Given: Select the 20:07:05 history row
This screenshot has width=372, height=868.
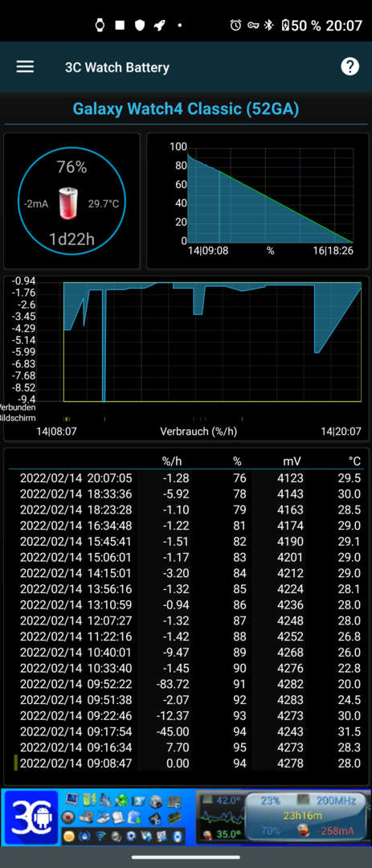Looking at the screenshot, I should (x=186, y=478).
